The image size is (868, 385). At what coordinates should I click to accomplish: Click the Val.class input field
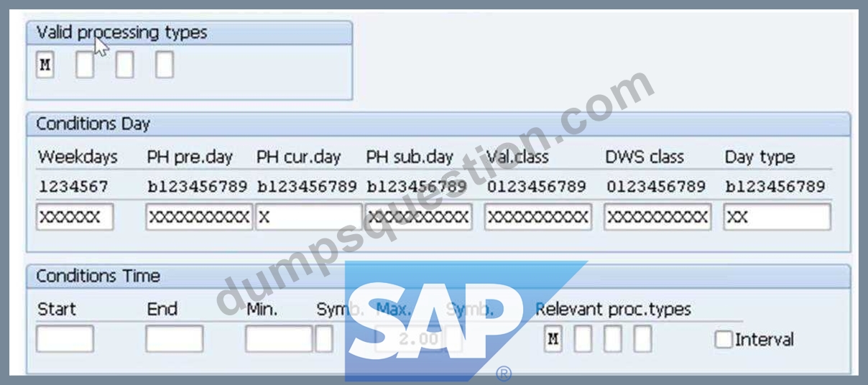[x=538, y=217]
